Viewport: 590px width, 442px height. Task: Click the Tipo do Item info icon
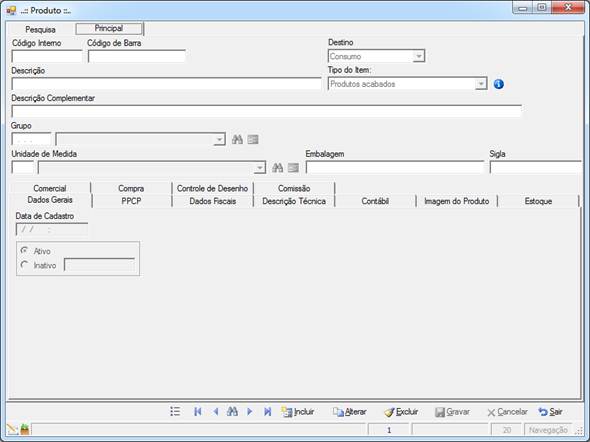pyautogui.click(x=499, y=84)
